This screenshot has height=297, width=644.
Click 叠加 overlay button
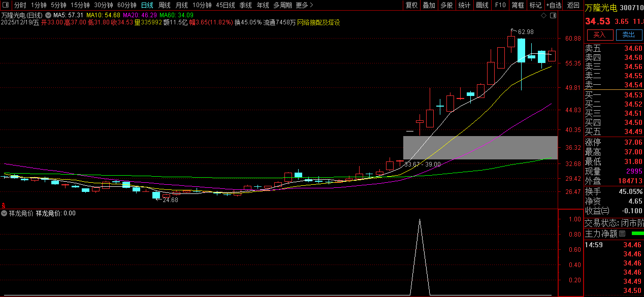pos(429,5)
